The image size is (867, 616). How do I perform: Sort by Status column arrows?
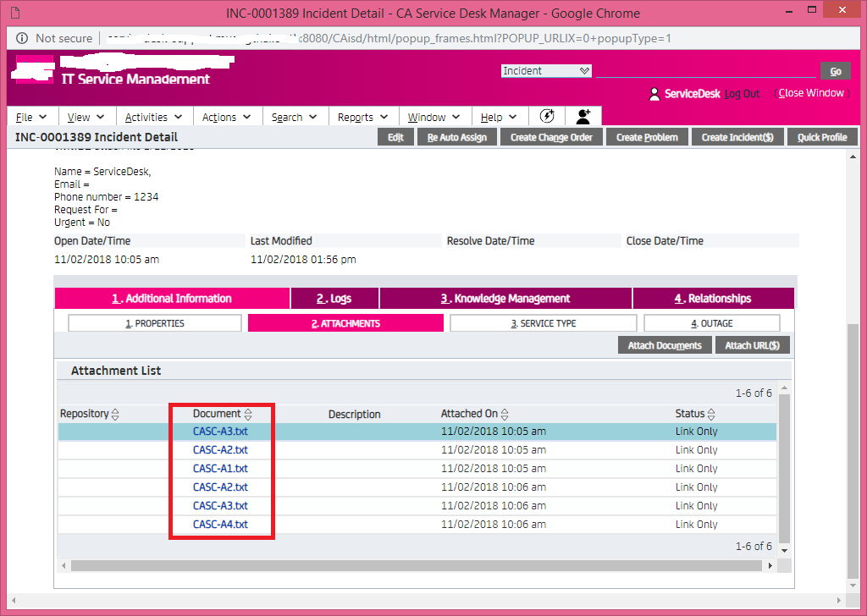click(711, 414)
